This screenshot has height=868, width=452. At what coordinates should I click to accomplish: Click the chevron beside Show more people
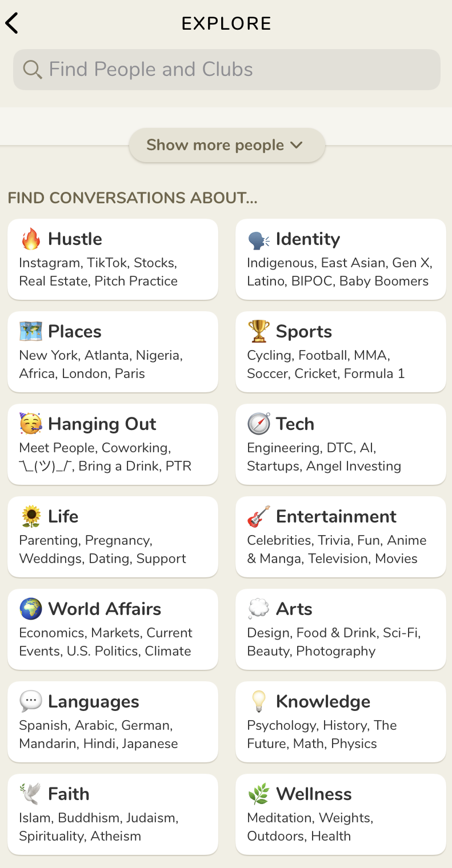coord(297,145)
